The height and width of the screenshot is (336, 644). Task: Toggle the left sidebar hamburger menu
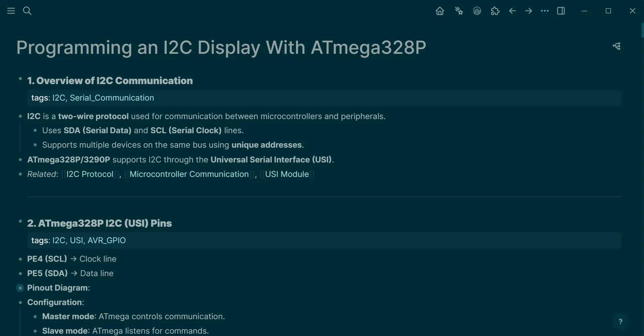coord(11,11)
